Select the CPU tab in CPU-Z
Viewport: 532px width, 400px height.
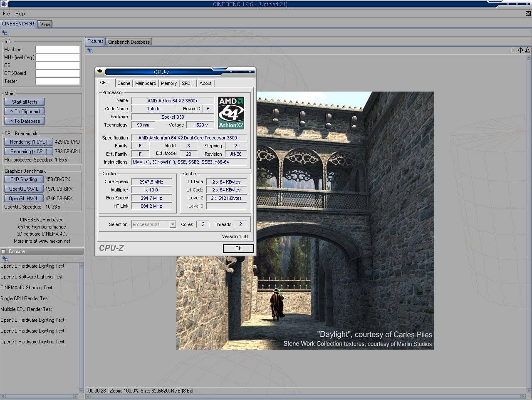click(x=104, y=82)
